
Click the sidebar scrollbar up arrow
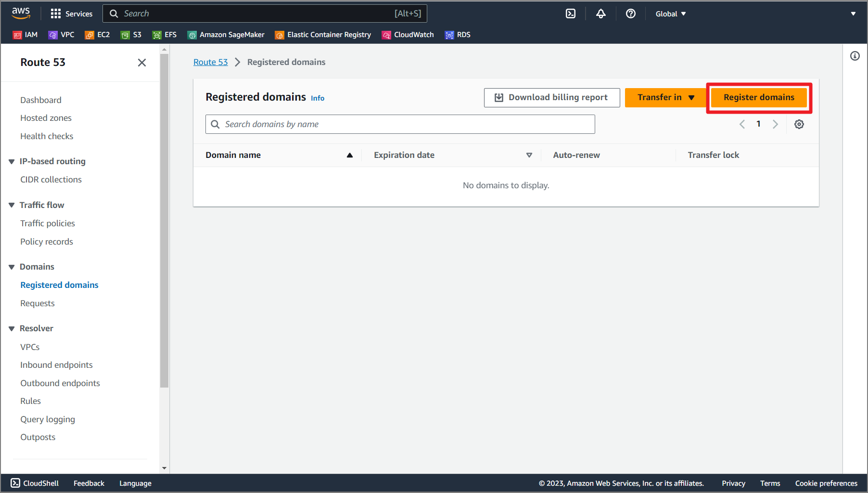click(x=164, y=49)
